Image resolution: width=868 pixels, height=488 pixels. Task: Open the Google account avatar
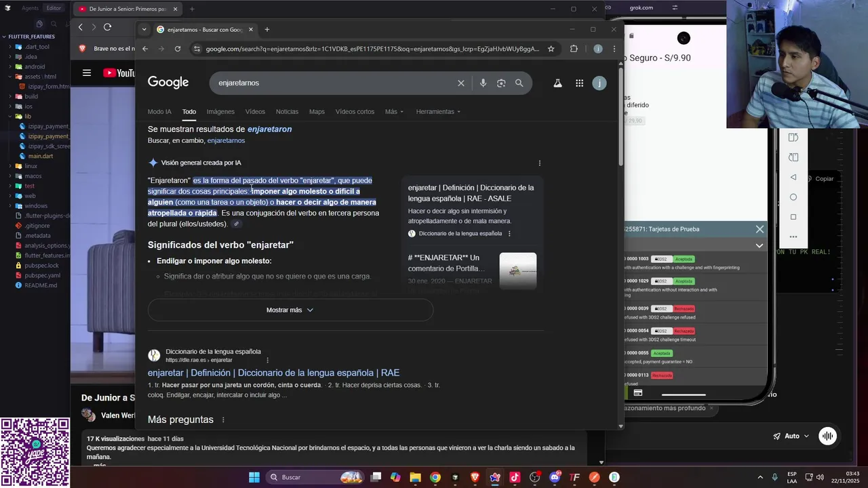pyautogui.click(x=599, y=83)
